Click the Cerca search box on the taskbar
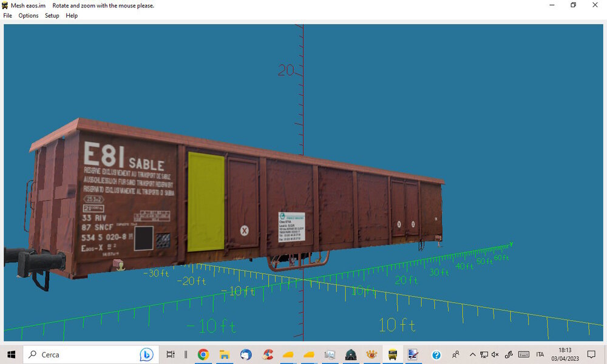The height and width of the screenshot is (364, 607). (x=91, y=354)
